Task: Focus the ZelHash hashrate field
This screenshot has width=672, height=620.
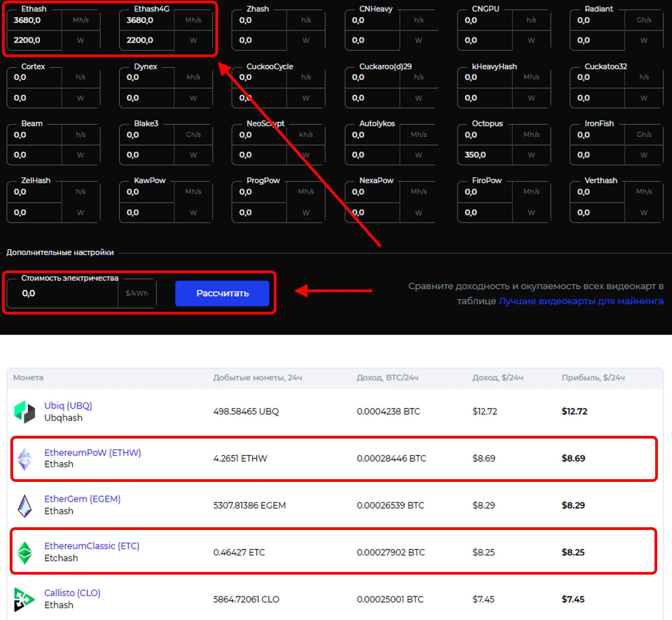Action: [x=34, y=192]
